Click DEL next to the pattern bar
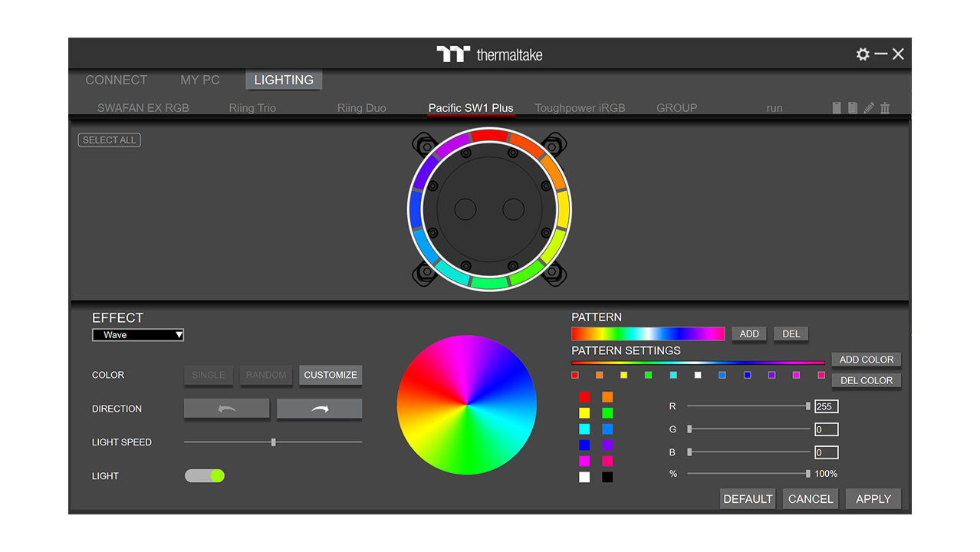 coord(791,333)
